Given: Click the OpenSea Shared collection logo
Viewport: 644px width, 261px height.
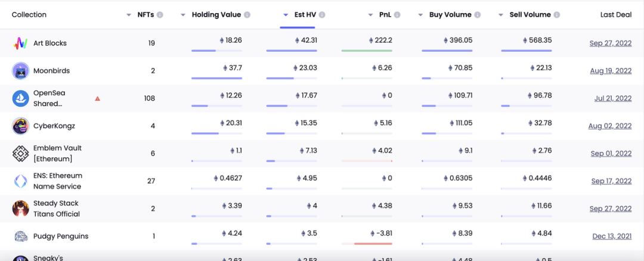Looking at the screenshot, I should click(x=20, y=98).
